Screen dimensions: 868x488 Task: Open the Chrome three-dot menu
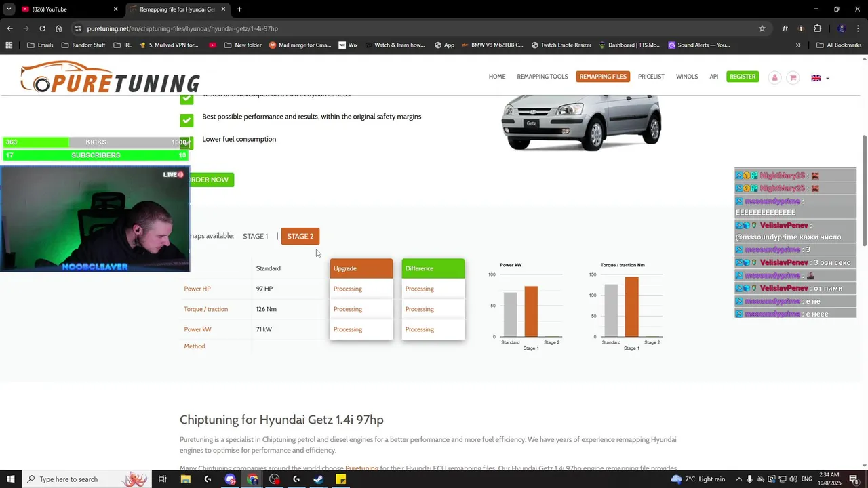pos(858,28)
